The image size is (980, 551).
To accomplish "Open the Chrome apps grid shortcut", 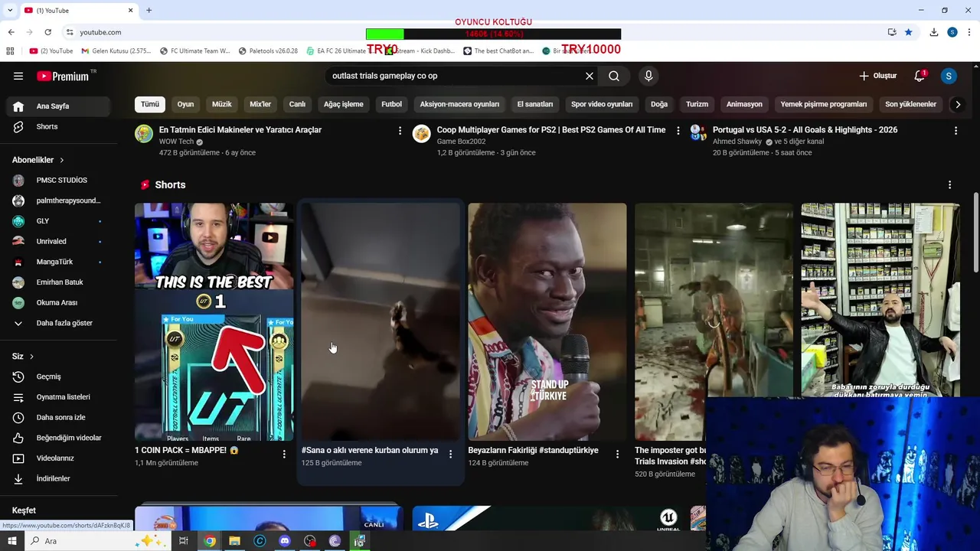I will point(10,51).
